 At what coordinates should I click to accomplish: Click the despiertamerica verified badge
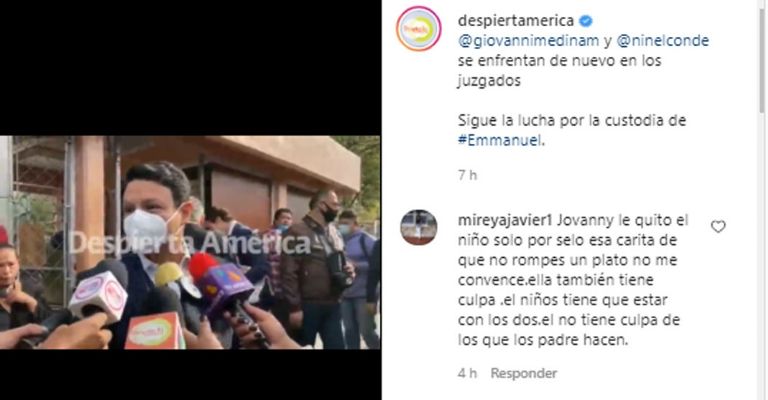click(x=586, y=21)
